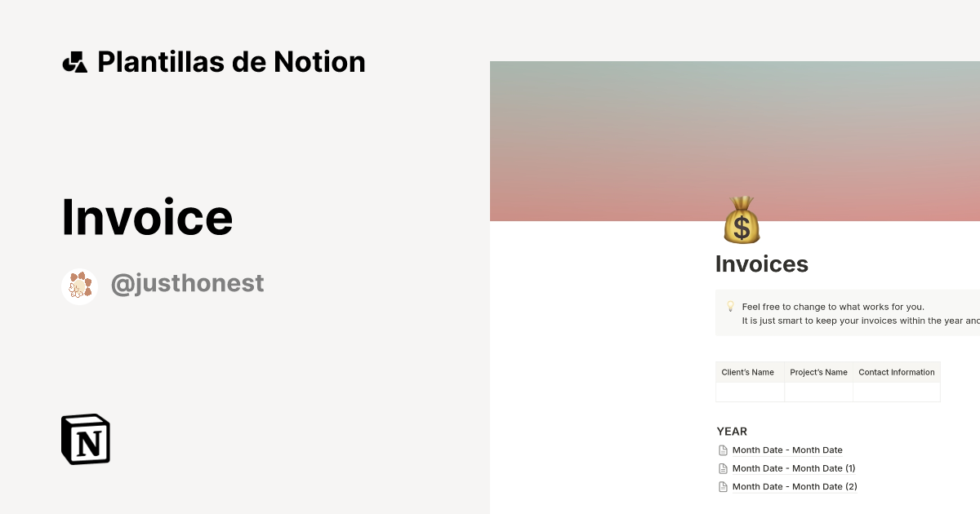Image resolution: width=980 pixels, height=514 pixels.
Task: Select the Project's Name column header
Action: pyautogui.click(x=818, y=372)
